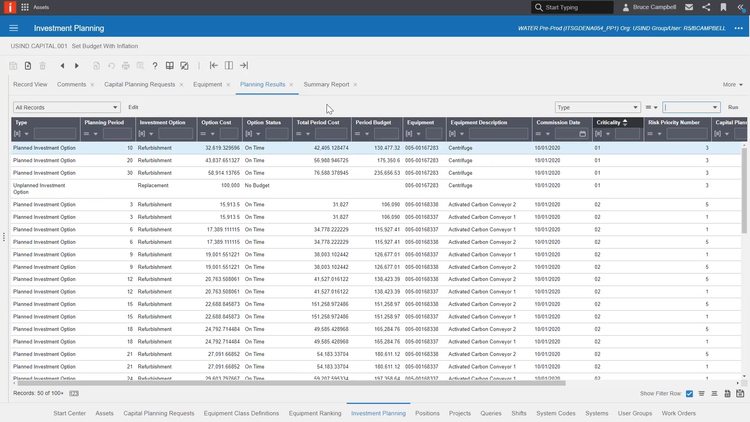
Task: Open the filter operator equals dropdown
Action: pos(651,107)
